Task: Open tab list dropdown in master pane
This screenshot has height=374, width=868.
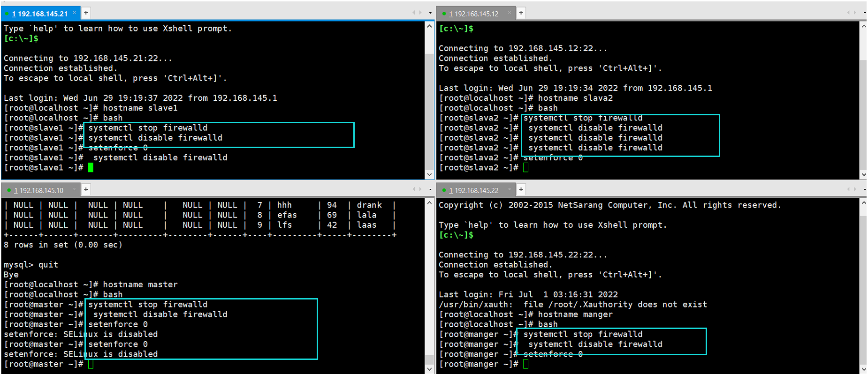Action: tap(430, 190)
